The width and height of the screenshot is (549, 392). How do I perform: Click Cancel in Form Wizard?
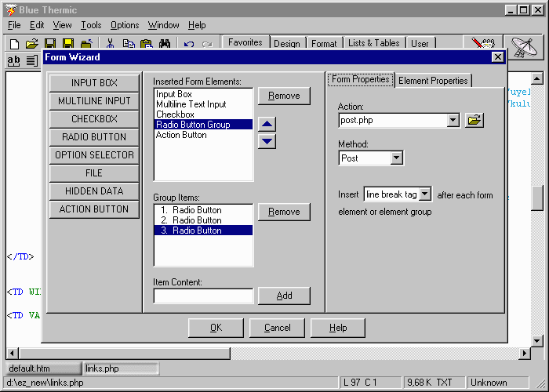coord(277,328)
